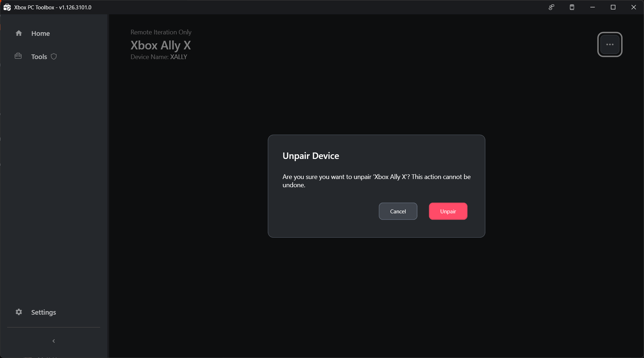This screenshot has width=644, height=358.
Task: Click the 'Device Name: XALLY' text
Action: pos(159,57)
